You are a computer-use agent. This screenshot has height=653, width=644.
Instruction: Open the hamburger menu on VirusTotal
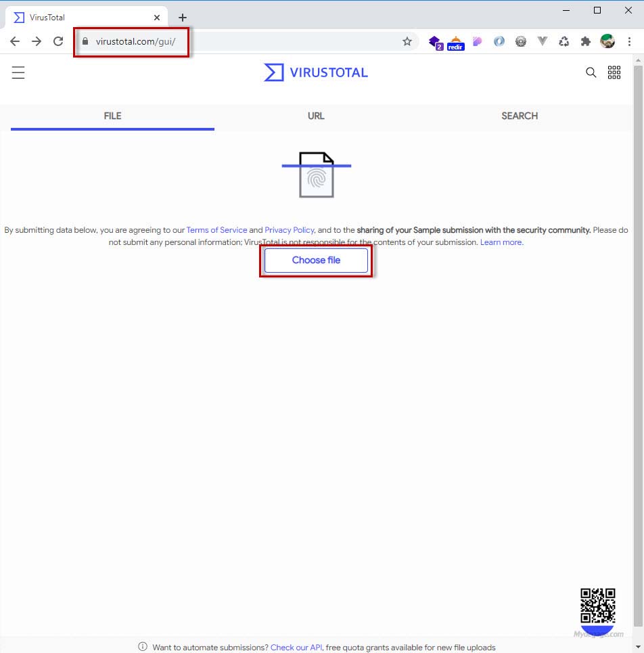tap(18, 72)
